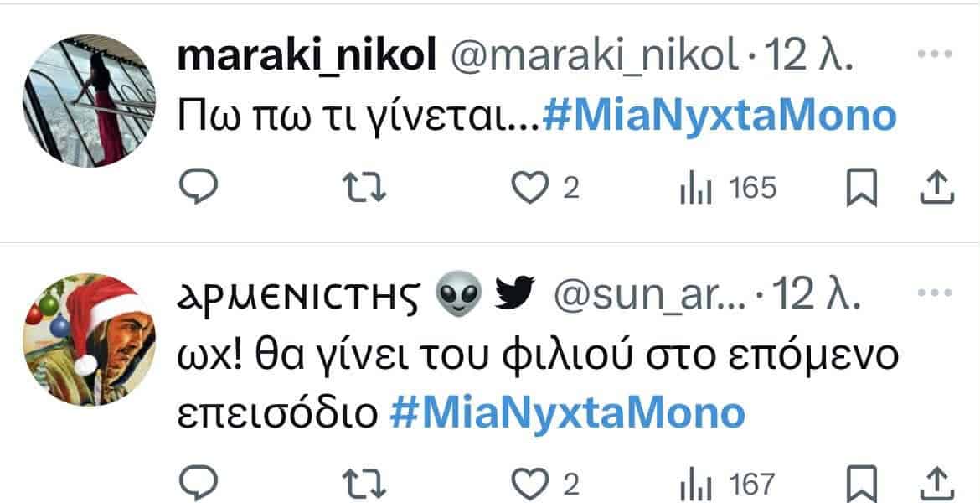Retweet the post about επόμενο επεισόδιο
The image size is (980, 503).
366,484
